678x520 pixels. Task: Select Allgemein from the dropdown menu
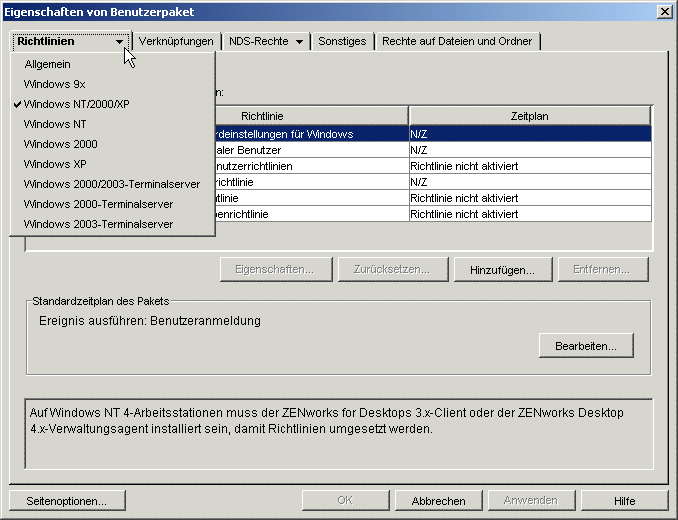coord(47,64)
